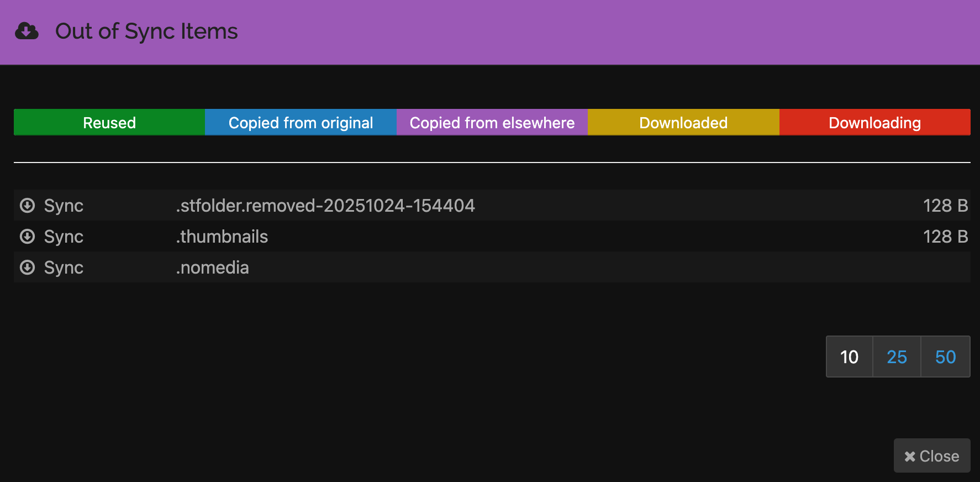Click the X icon on Close button
The height and width of the screenshot is (482, 980).
click(x=909, y=457)
